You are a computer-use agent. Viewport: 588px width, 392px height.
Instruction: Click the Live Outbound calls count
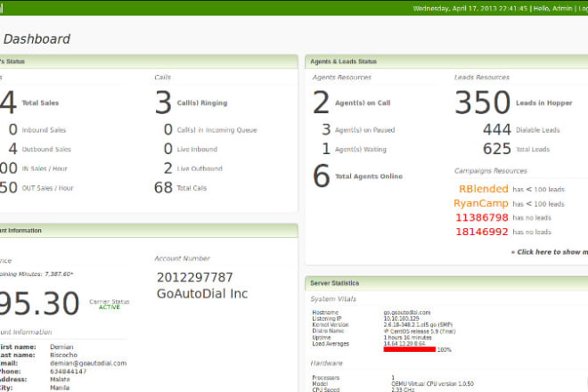(167, 167)
